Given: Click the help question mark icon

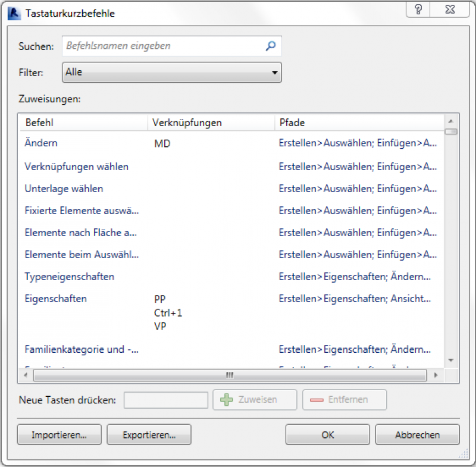Looking at the screenshot, I should [x=418, y=10].
